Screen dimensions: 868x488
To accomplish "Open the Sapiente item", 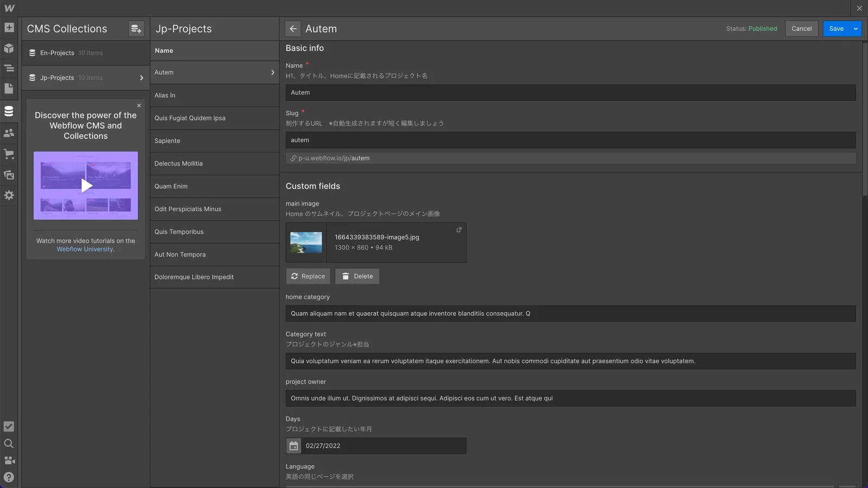I will pyautogui.click(x=214, y=141).
